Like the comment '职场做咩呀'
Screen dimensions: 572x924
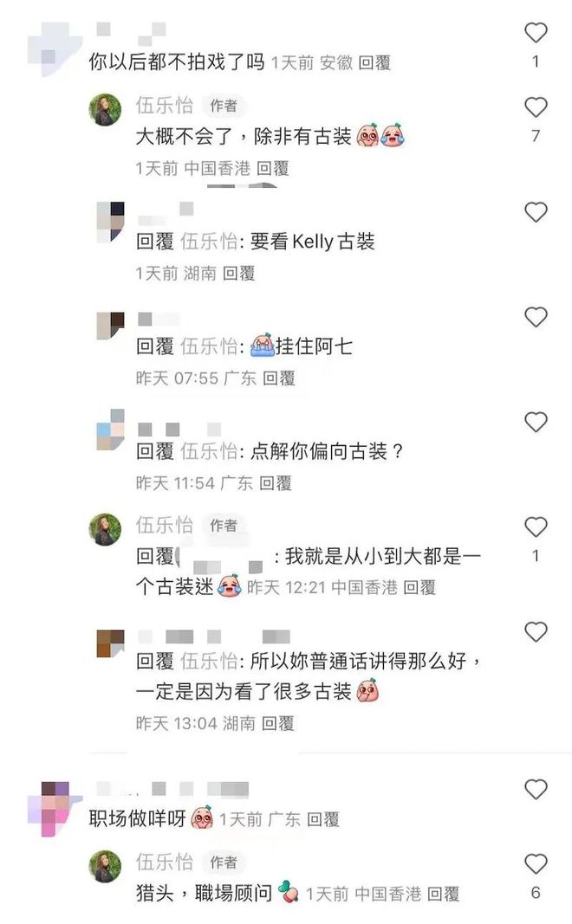coord(536,789)
